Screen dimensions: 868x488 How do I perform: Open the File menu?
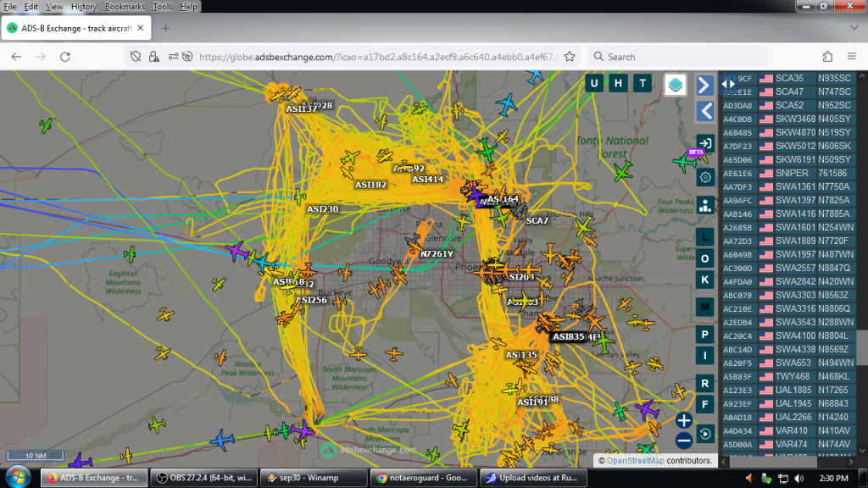10,7
